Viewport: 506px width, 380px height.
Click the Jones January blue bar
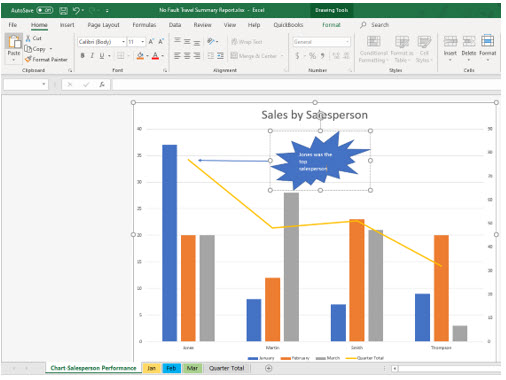[169, 243]
